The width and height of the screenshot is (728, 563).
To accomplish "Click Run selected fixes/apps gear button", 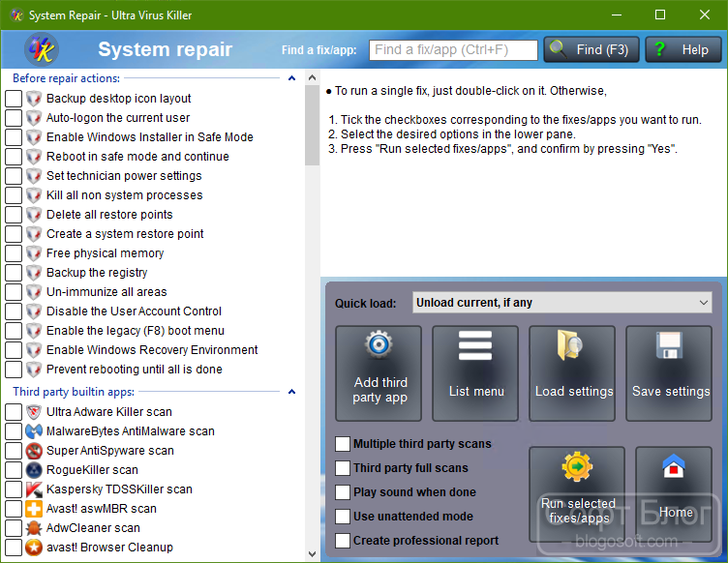I will pos(577,494).
